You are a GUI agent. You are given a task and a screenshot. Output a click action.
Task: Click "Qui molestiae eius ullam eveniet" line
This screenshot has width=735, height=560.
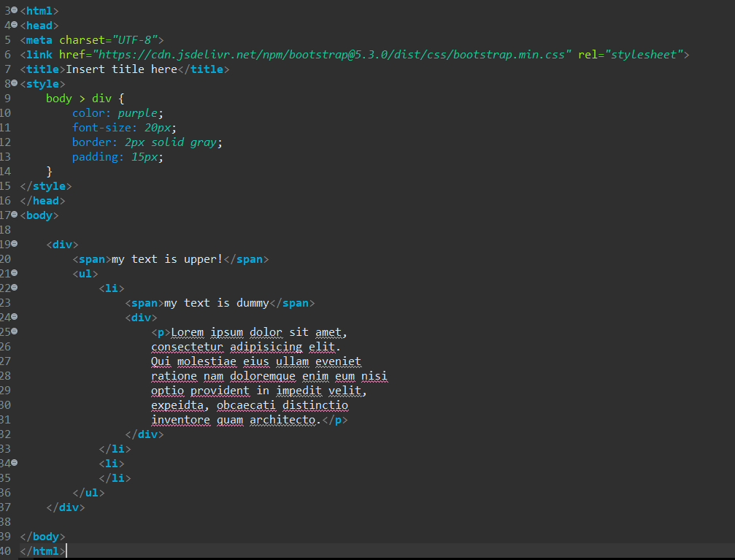pyautogui.click(x=256, y=361)
